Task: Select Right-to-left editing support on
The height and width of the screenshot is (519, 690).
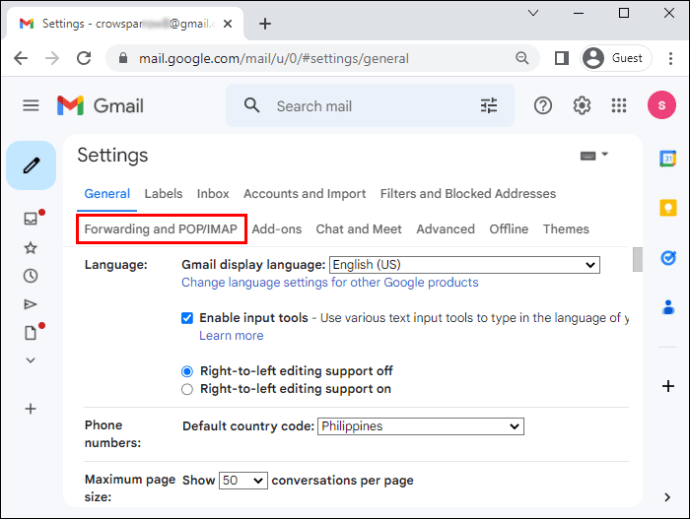Action: pyautogui.click(x=187, y=389)
